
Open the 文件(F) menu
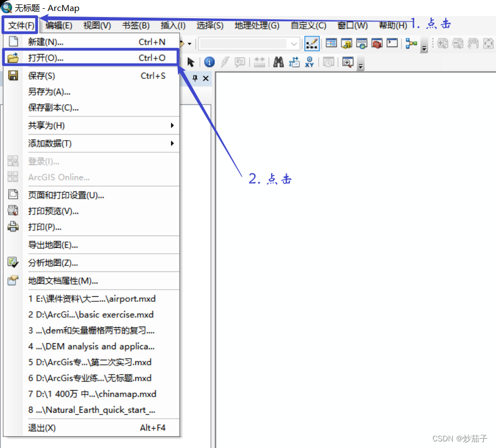pyautogui.click(x=20, y=25)
